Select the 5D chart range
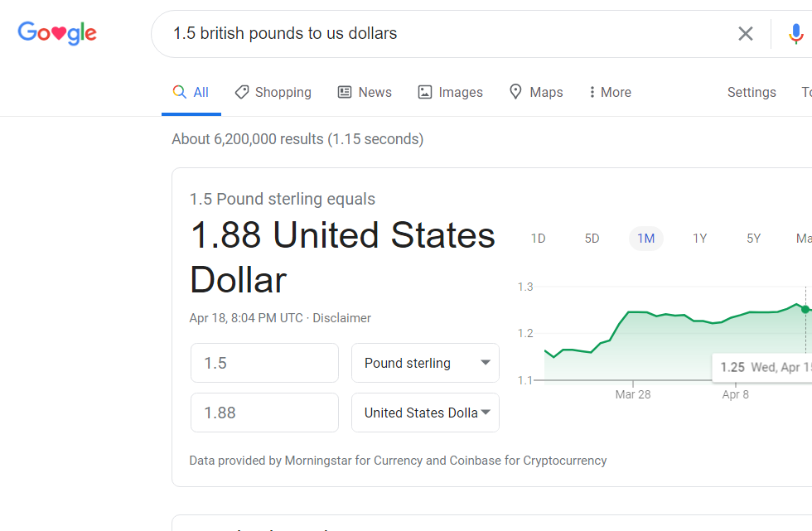This screenshot has height=531, width=812. (592, 239)
